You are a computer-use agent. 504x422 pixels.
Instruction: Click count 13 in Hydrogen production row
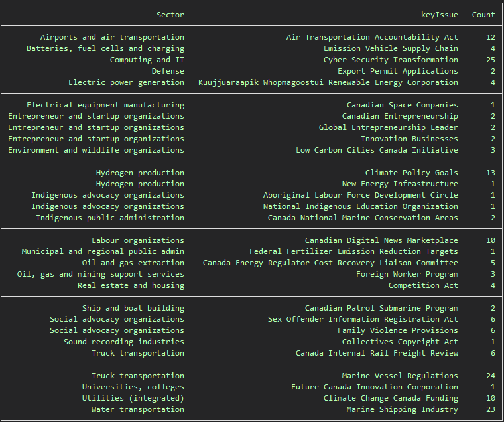[491, 173]
